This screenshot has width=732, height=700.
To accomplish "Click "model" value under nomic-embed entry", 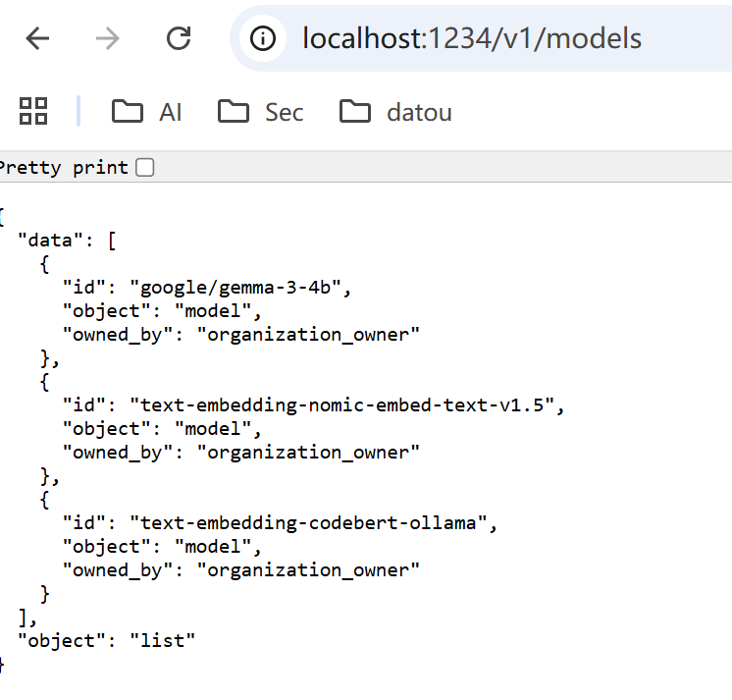I will pos(213,429).
